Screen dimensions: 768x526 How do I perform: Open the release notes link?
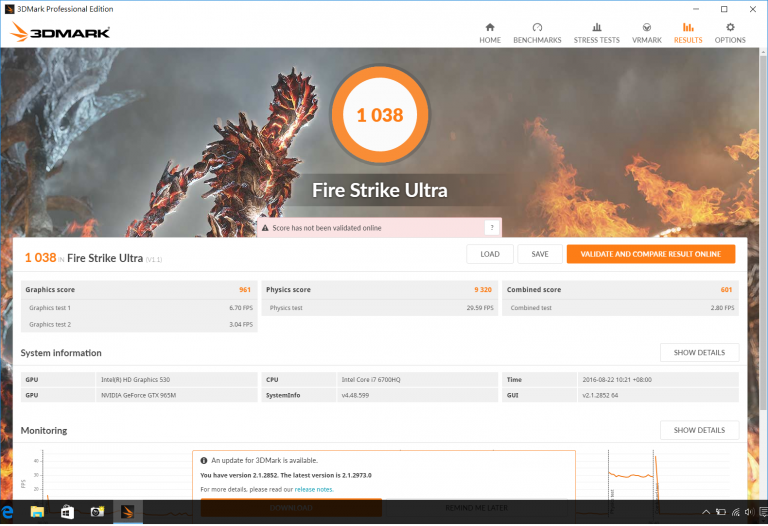point(313,489)
